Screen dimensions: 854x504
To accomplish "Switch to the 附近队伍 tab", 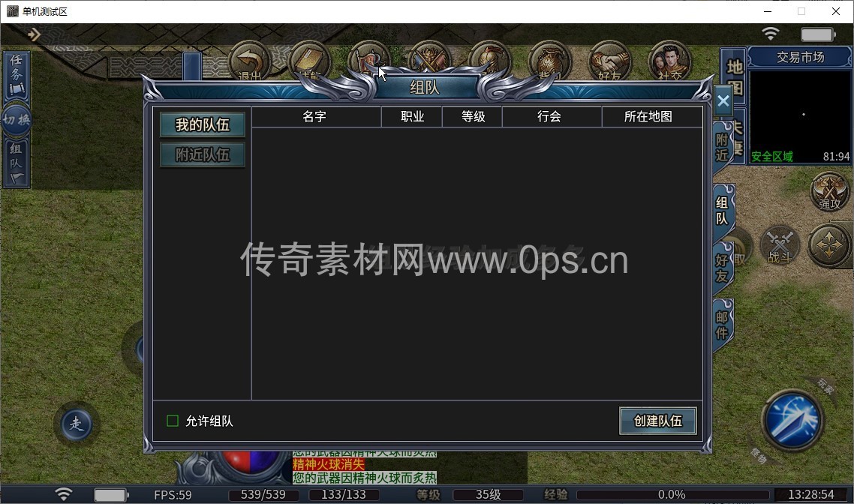I will [x=202, y=155].
